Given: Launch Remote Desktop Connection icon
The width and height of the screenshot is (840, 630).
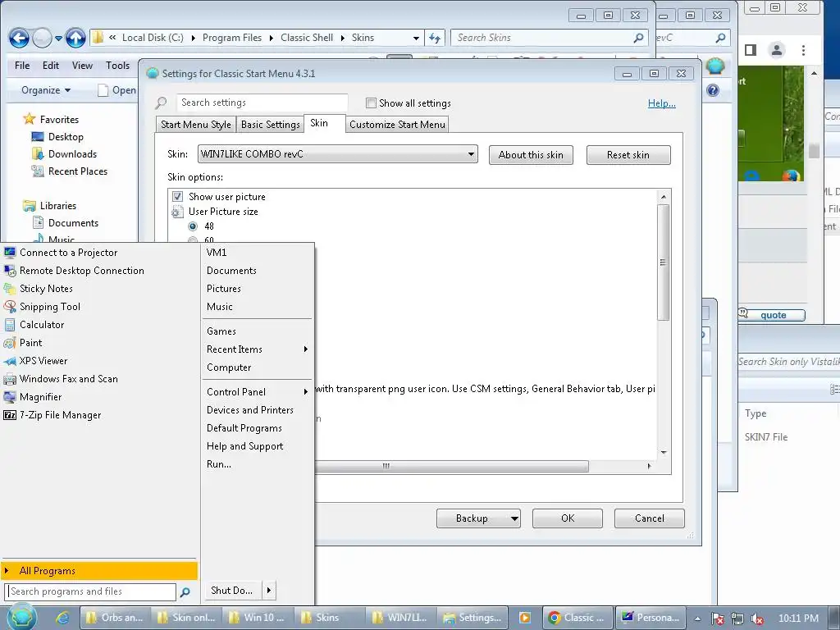Looking at the screenshot, I should (10, 271).
